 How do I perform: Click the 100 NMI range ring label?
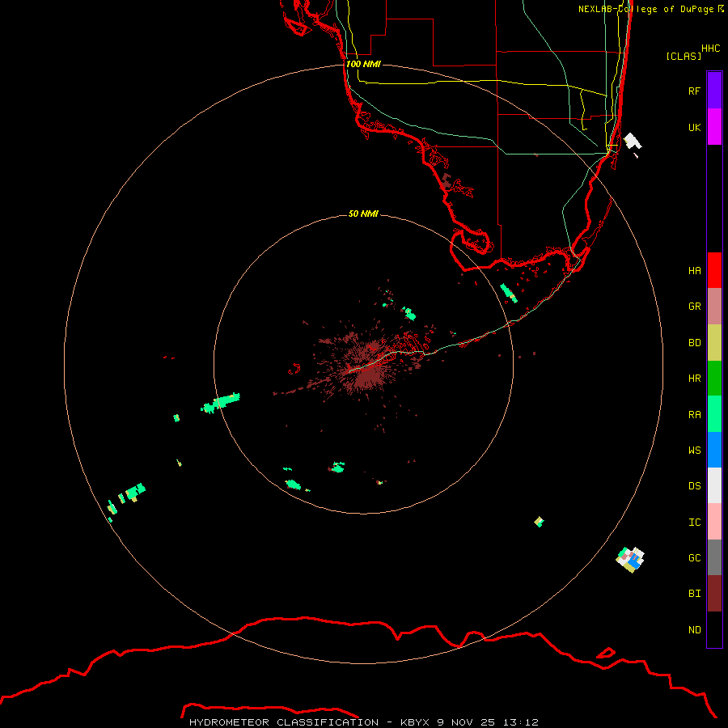[363, 64]
